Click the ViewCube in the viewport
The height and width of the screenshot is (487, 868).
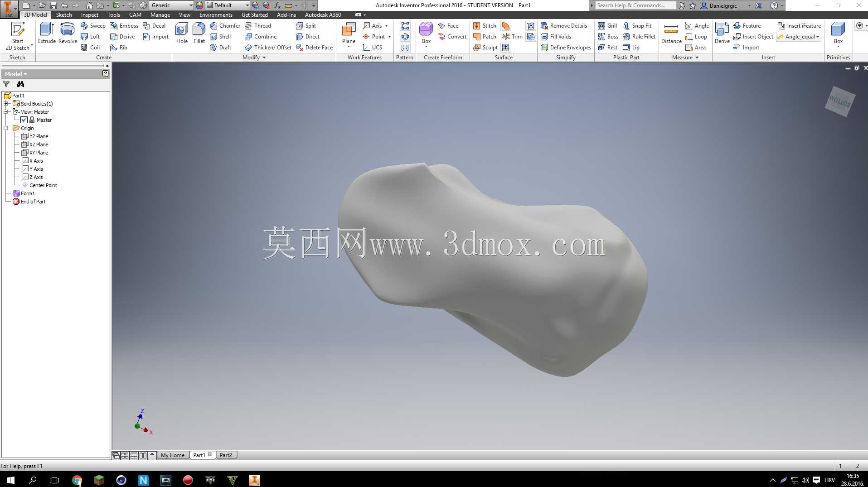click(x=839, y=101)
